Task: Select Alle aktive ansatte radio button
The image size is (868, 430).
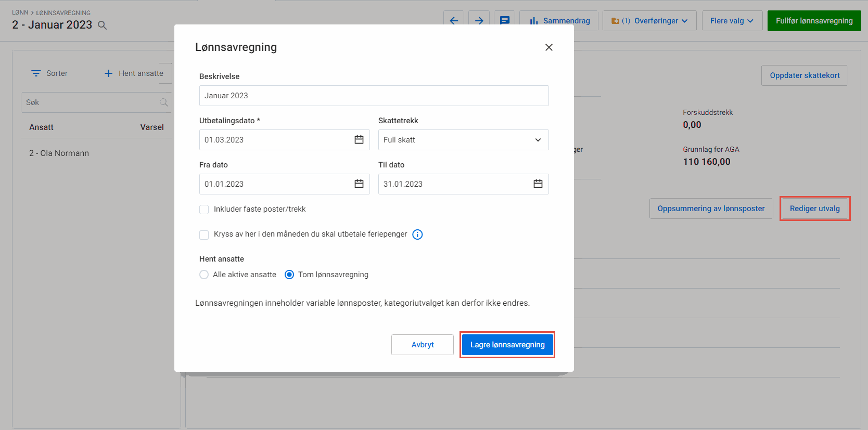Action: pos(204,275)
